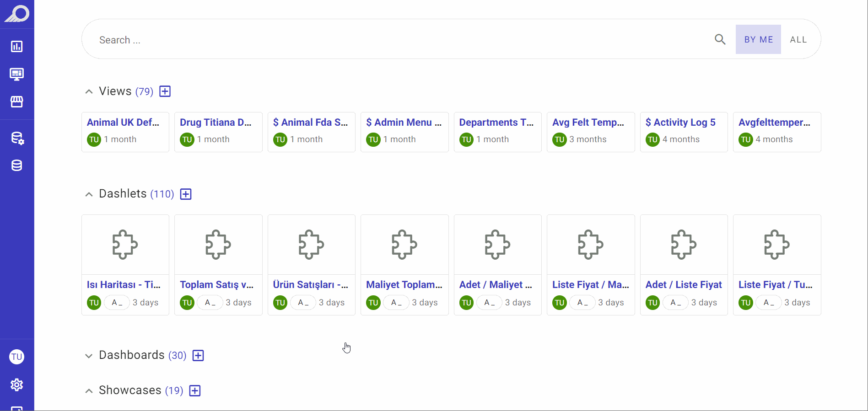Open the storefront sidebar icon
Image resolution: width=868 pixels, height=411 pixels.
(x=17, y=101)
